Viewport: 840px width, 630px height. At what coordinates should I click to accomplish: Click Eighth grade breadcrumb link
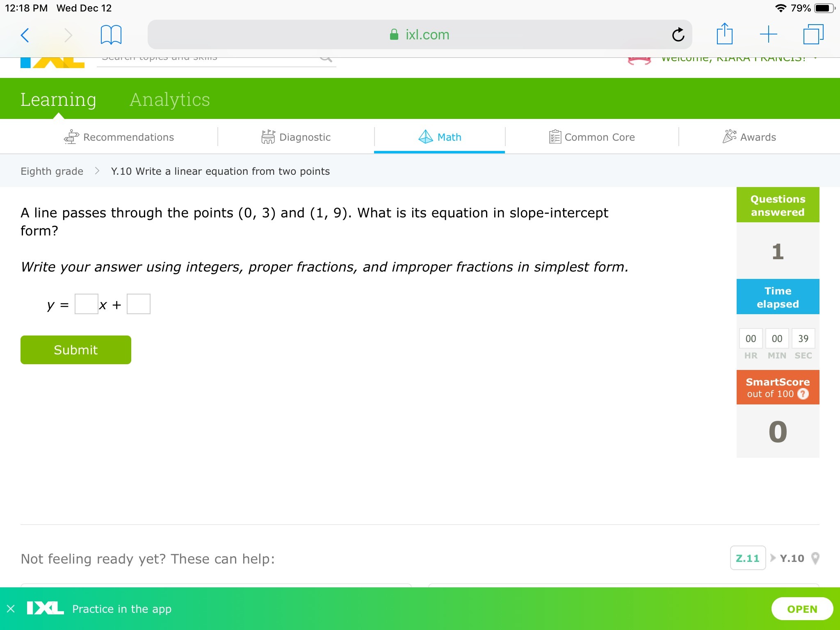point(52,171)
